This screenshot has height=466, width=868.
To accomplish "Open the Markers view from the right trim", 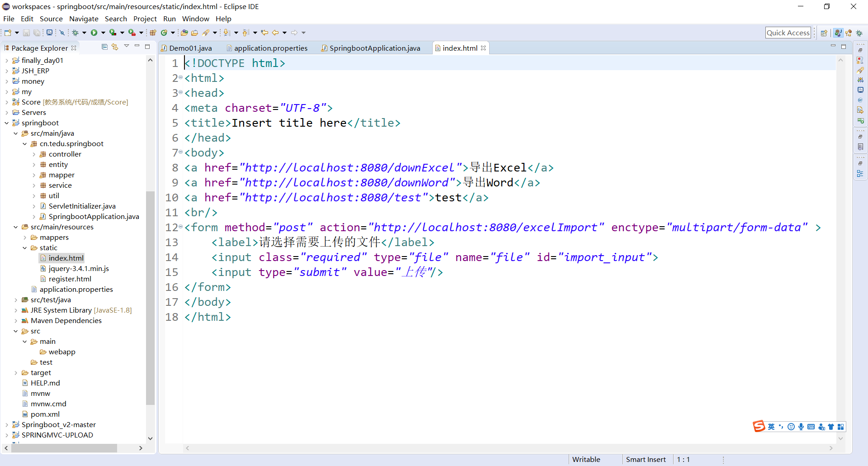I will point(860,60).
